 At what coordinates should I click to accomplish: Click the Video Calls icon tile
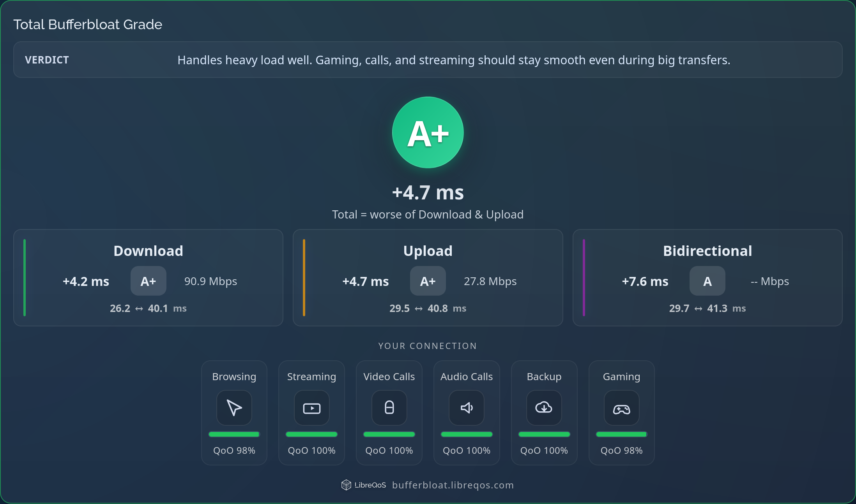tap(389, 408)
